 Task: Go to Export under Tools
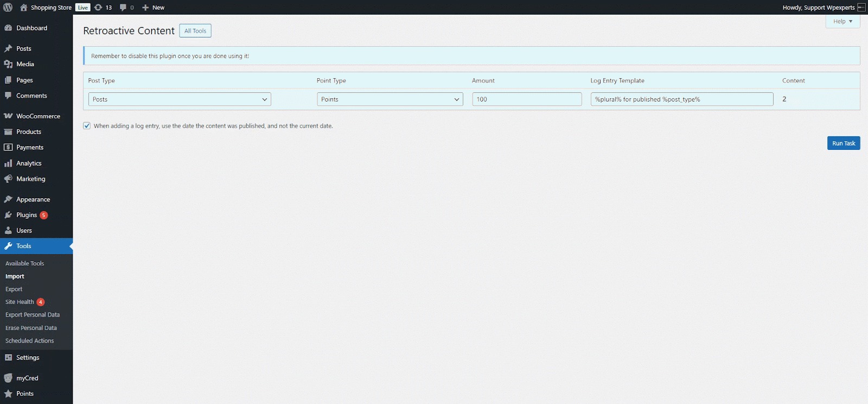click(14, 289)
